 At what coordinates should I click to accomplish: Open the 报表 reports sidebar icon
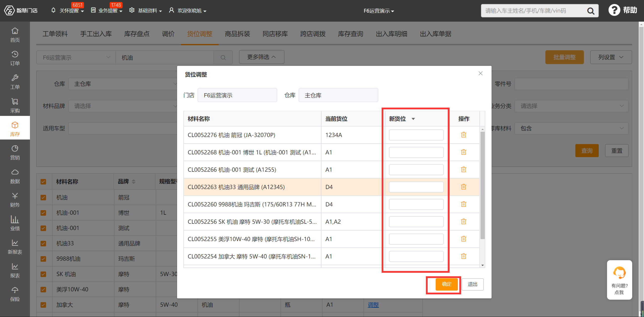(15, 270)
